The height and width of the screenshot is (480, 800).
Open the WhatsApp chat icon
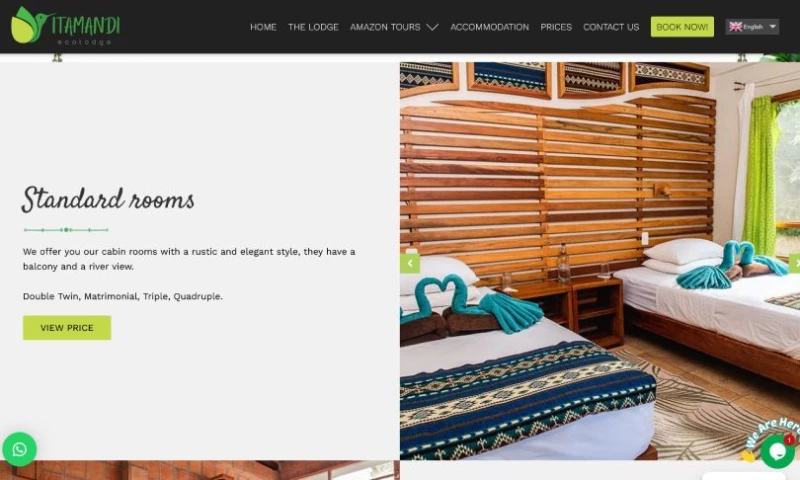(x=19, y=449)
